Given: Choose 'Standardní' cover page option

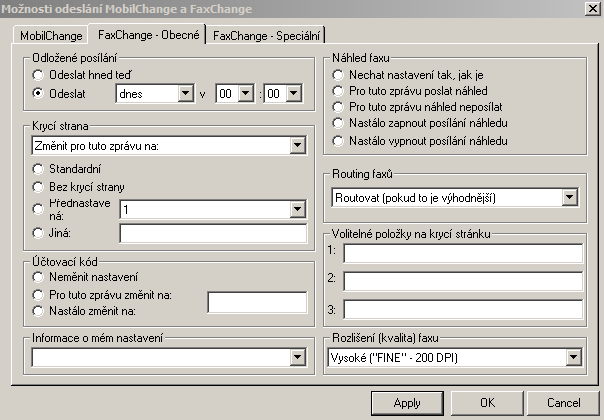Looking at the screenshot, I should click(x=38, y=169).
